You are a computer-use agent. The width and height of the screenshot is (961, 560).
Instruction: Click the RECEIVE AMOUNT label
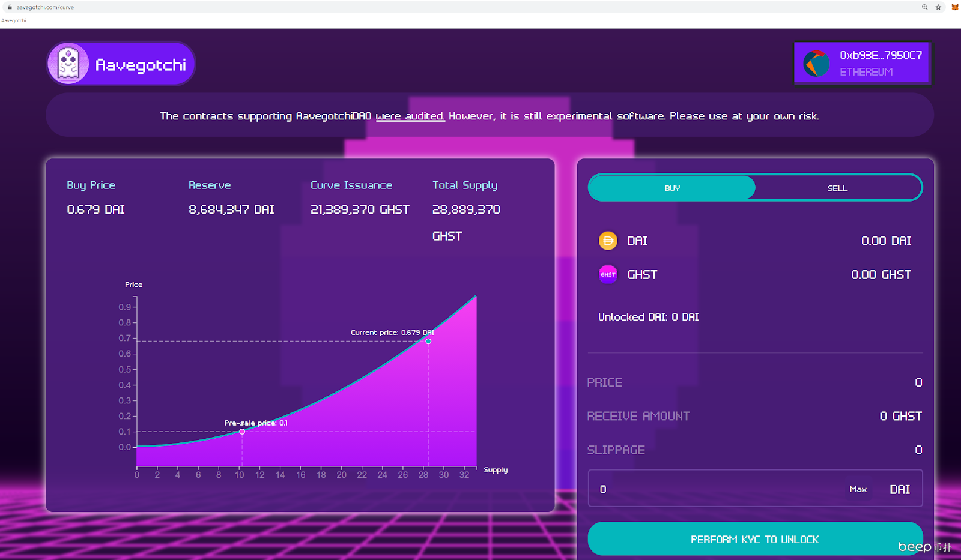(x=638, y=416)
